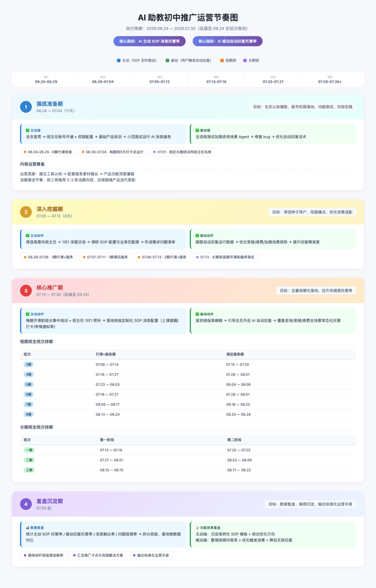Click the blue legend square for 主动
The height and width of the screenshot is (588, 376).
coord(119,60)
